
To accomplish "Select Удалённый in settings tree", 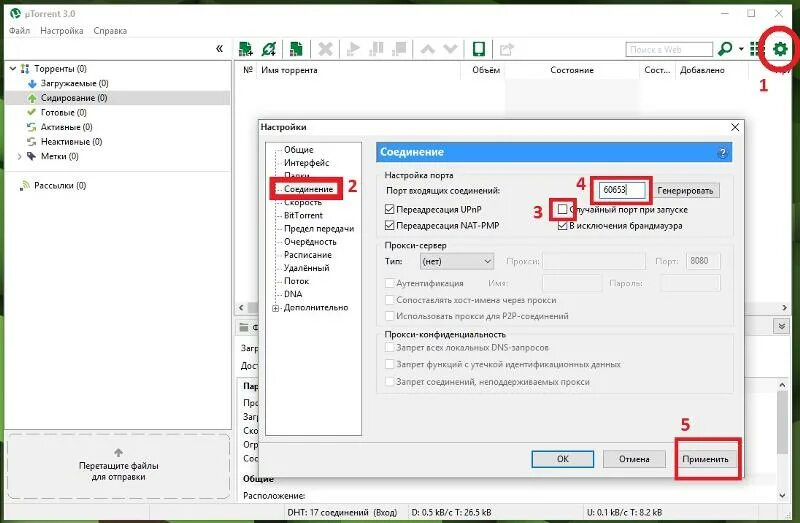I will (x=307, y=268).
